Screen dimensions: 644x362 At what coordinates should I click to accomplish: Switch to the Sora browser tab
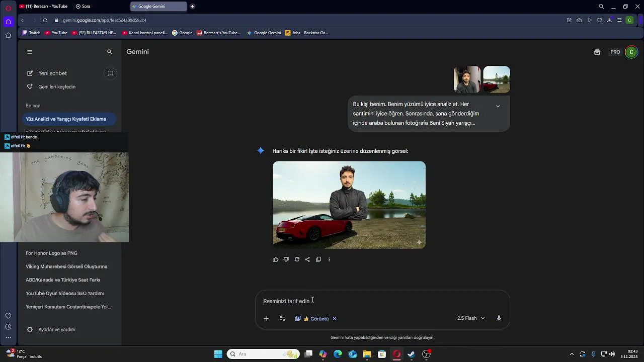pos(86,7)
